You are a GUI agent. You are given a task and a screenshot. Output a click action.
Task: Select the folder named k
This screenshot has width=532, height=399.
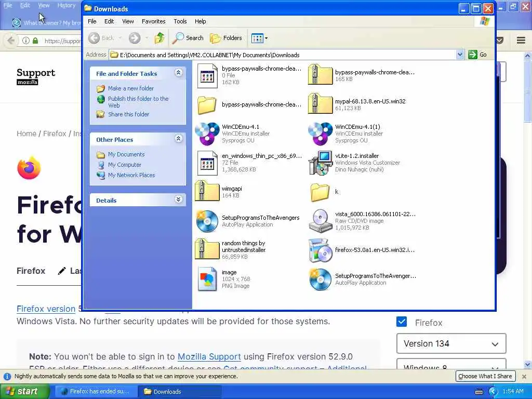coord(320,192)
